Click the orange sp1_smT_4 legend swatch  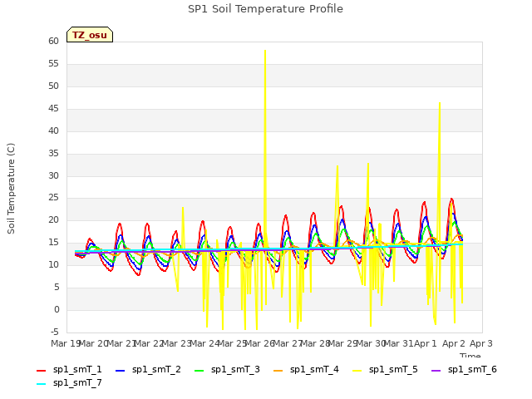[278, 371]
